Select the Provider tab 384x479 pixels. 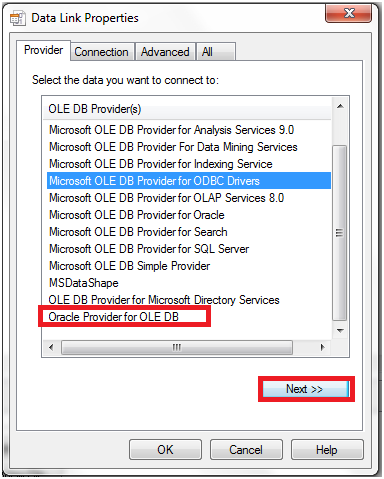44,50
